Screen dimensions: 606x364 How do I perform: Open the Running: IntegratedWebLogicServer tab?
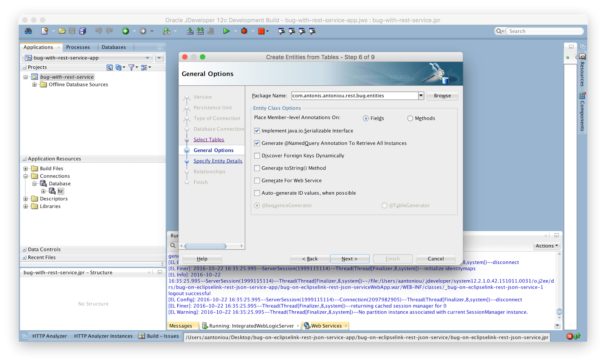pyautogui.click(x=251, y=326)
